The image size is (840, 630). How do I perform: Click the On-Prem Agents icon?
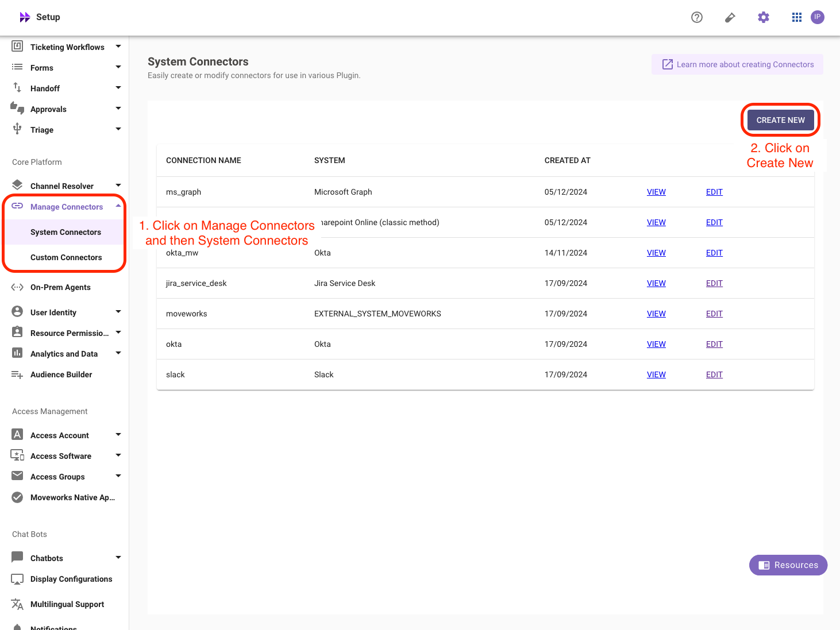pos(17,287)
